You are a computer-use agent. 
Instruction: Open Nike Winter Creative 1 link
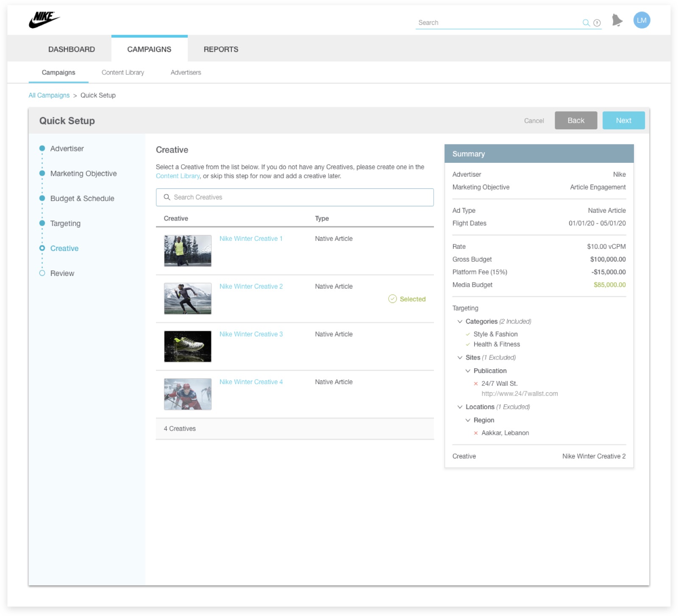tap(251, 239)
